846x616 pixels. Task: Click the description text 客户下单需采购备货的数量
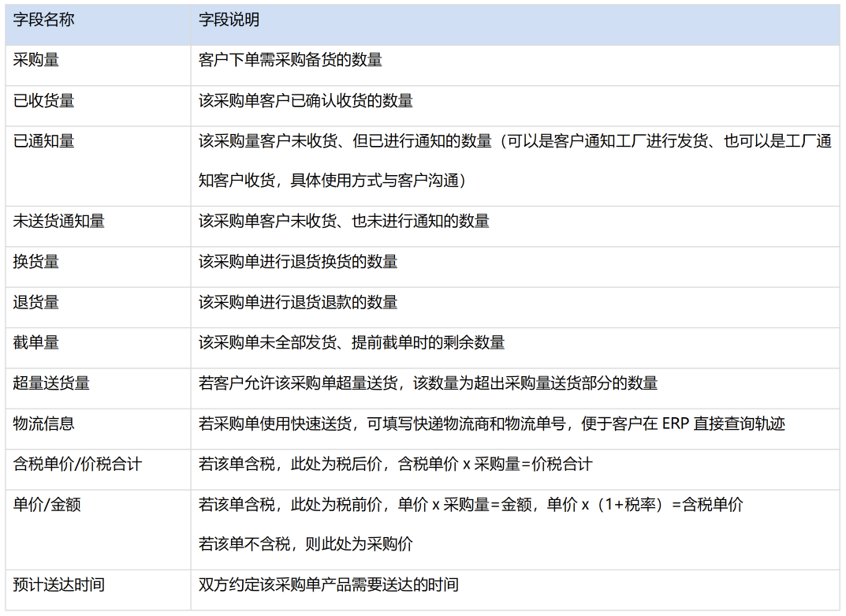(290, 60)
